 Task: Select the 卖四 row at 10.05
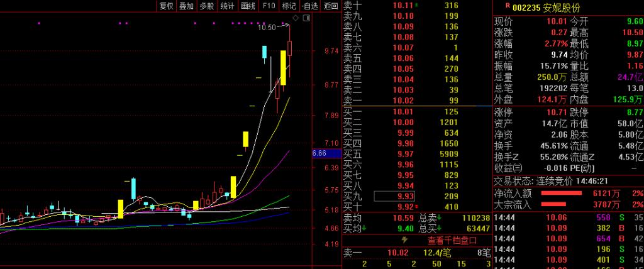(417, 69)
